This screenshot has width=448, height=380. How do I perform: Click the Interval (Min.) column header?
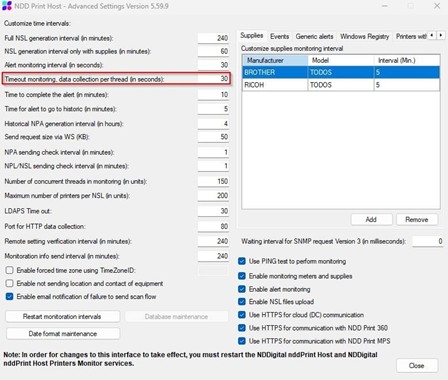click(x=407, y=60)
